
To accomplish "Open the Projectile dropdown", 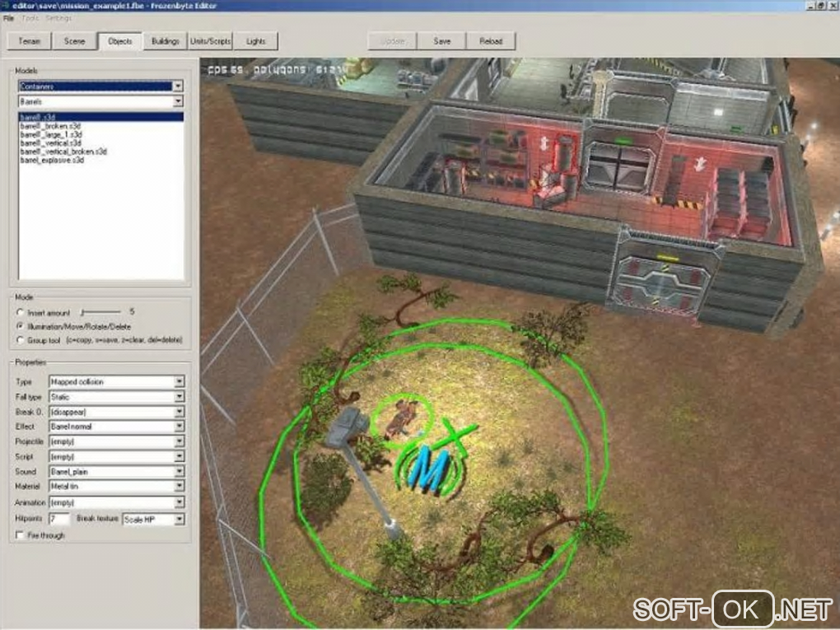I will click(117, 441).
